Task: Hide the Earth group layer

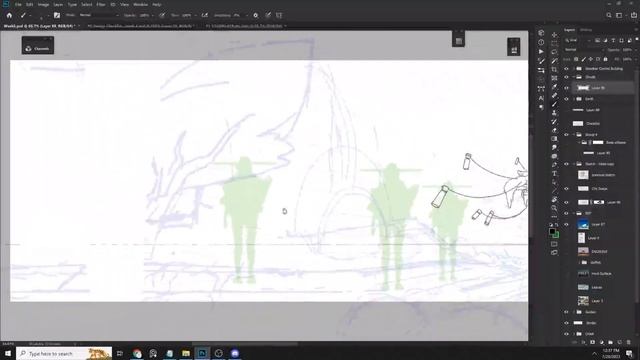Action: [x=566, y=99]
